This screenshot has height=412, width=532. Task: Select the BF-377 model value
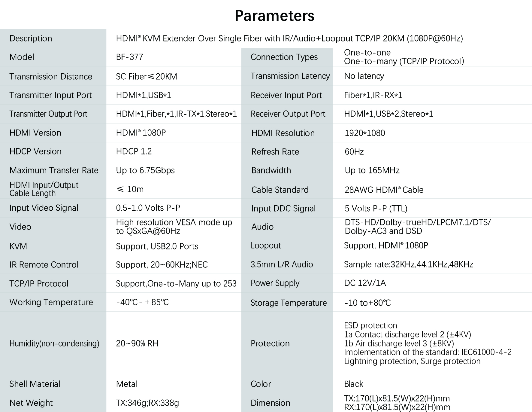click(129, 57)
